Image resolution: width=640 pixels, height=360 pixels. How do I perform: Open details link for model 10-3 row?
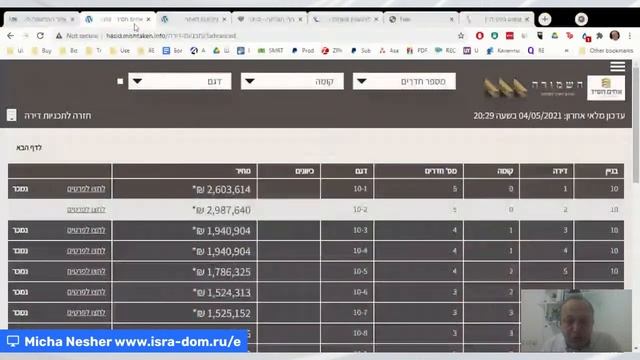point(86,230)
